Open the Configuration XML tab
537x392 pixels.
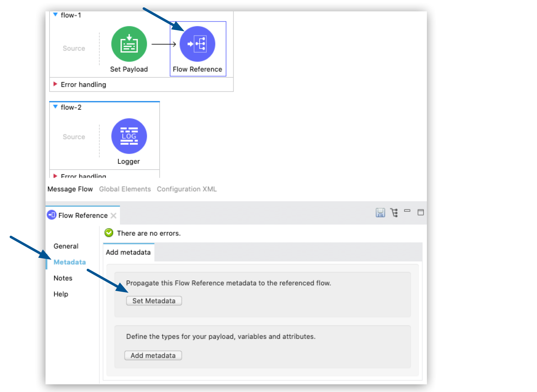coord(187,189)
